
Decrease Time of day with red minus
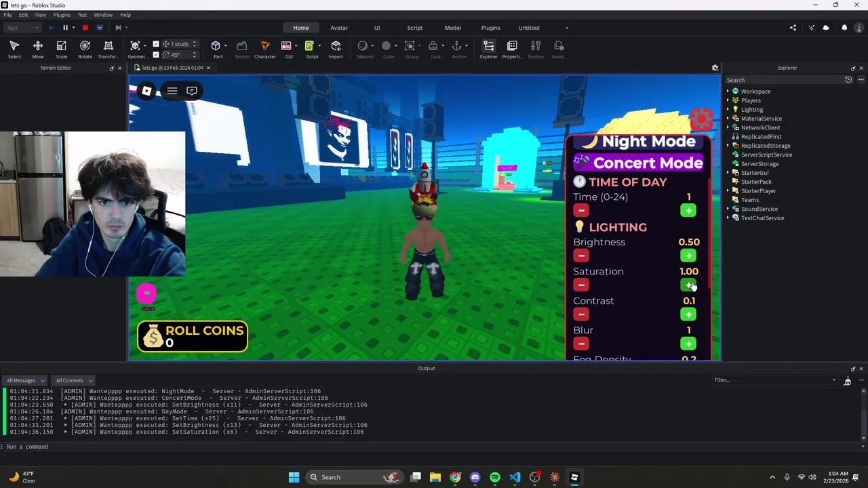(581, 211)
